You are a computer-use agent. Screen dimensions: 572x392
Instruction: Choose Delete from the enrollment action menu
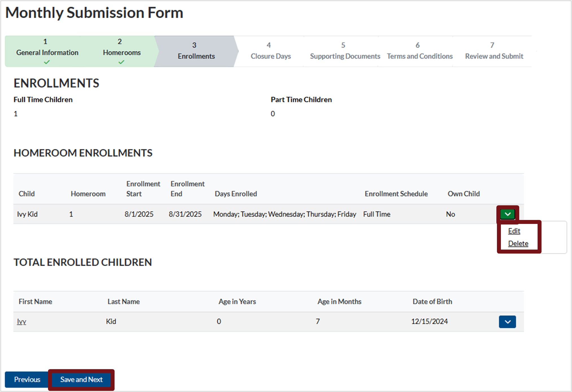pyautogui.click(x=518, y=243)
